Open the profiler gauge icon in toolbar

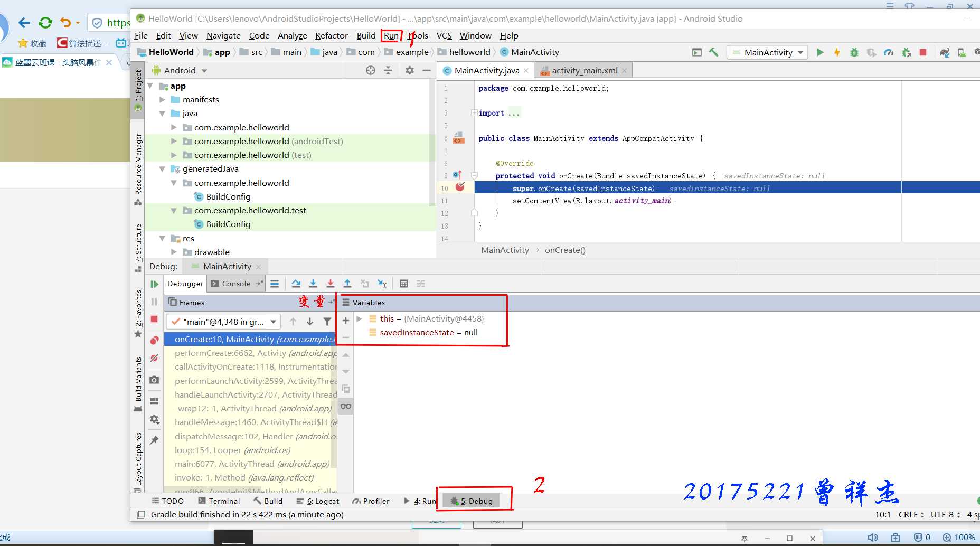(x=889, y=52)
